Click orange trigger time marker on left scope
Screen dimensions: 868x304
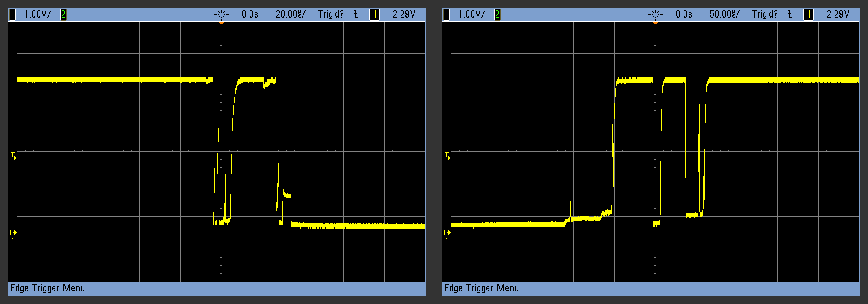coord(221,23)
